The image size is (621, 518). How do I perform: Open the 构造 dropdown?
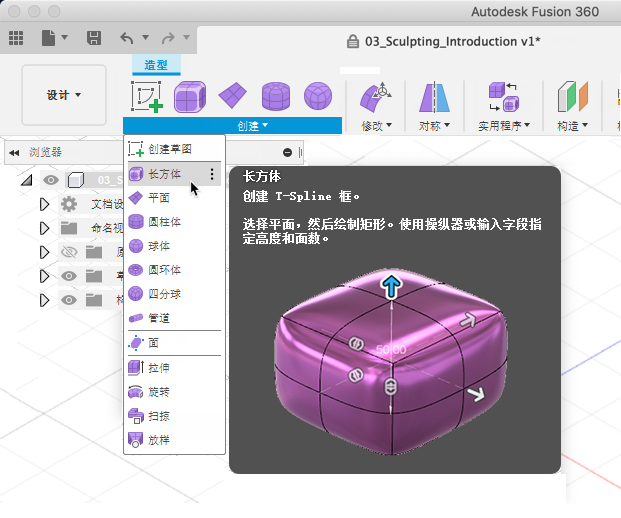(x=572, y=126)
